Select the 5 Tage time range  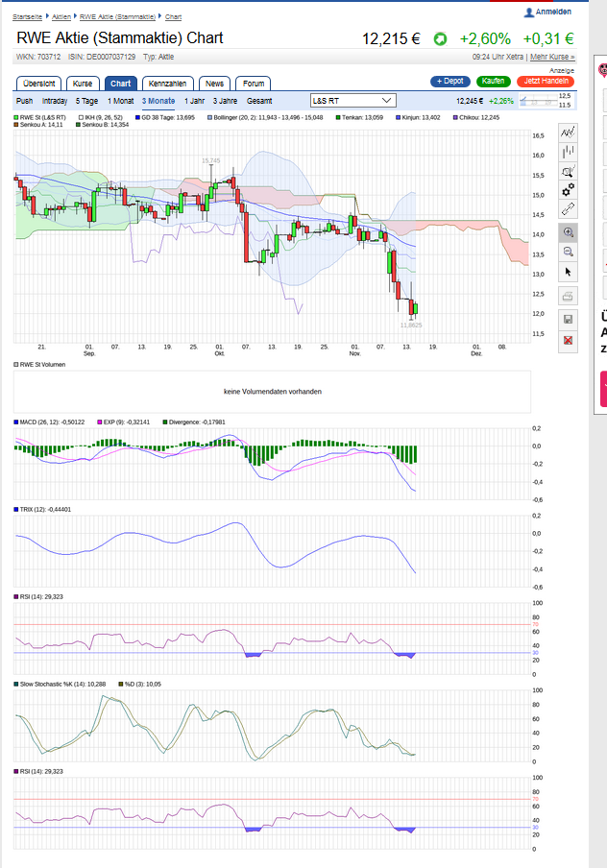tap(87, 101)
